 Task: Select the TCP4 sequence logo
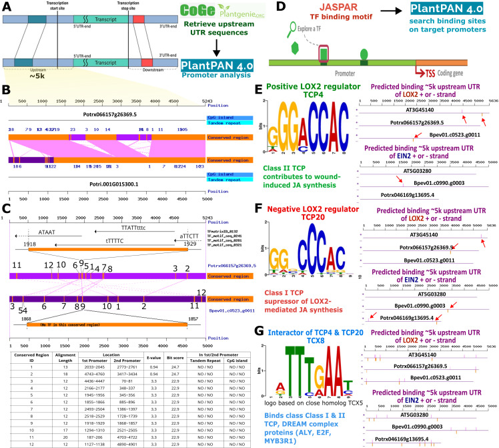(x=308, y=126)
